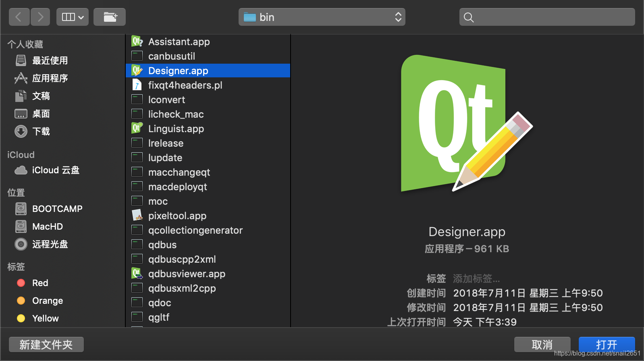Select the qdbusviewer.app file name
The width and height of the screenshot is (644, 361).
point(187,274)
